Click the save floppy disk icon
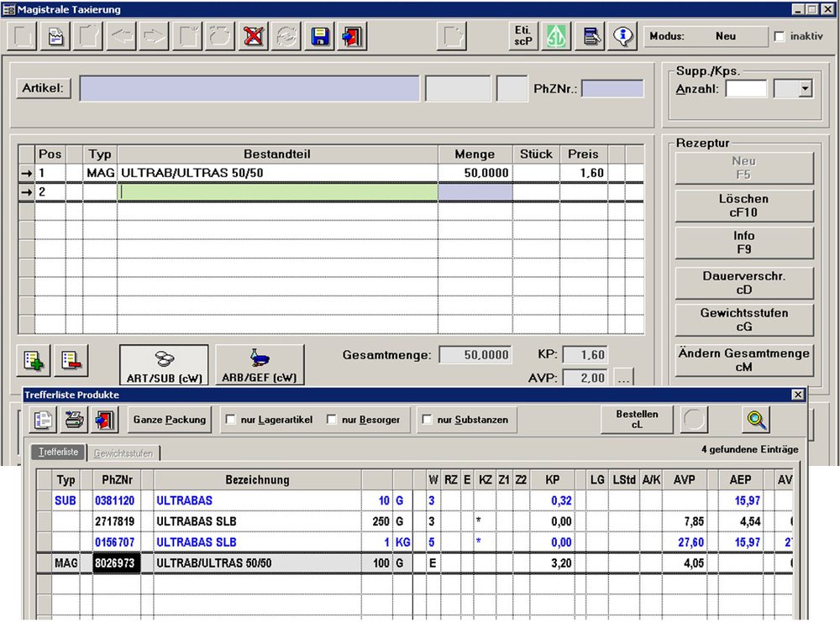 (319, 37)
